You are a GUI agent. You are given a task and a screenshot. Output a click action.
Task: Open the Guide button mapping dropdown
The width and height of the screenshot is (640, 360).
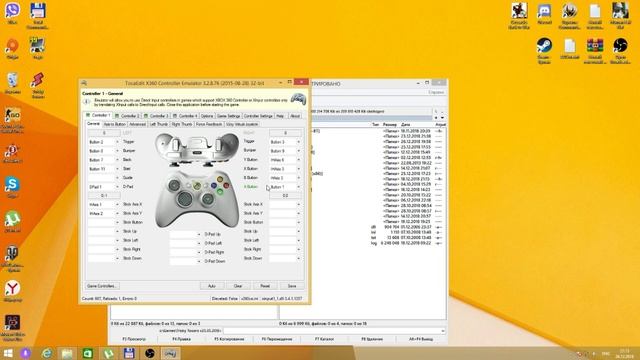118,178
